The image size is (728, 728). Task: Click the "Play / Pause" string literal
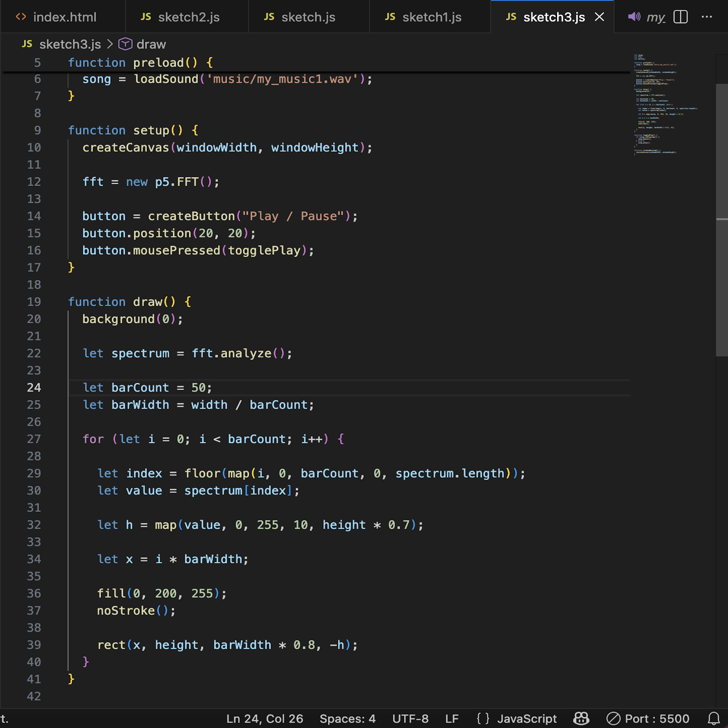(293, 216)
